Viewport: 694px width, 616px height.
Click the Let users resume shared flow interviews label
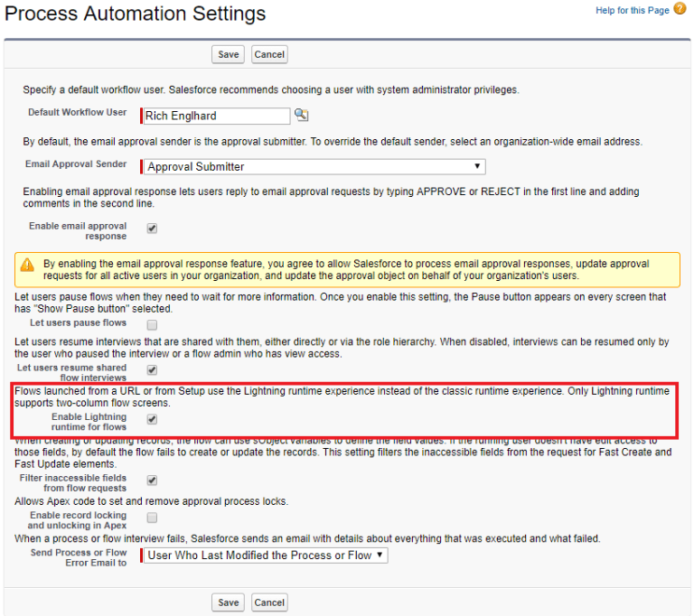(x=71, y=373)
